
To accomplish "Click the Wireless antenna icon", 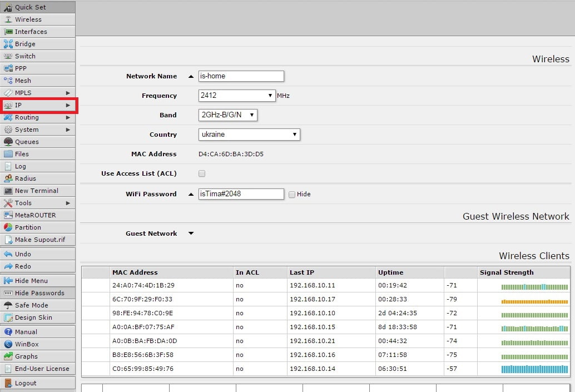I will 8,19.
